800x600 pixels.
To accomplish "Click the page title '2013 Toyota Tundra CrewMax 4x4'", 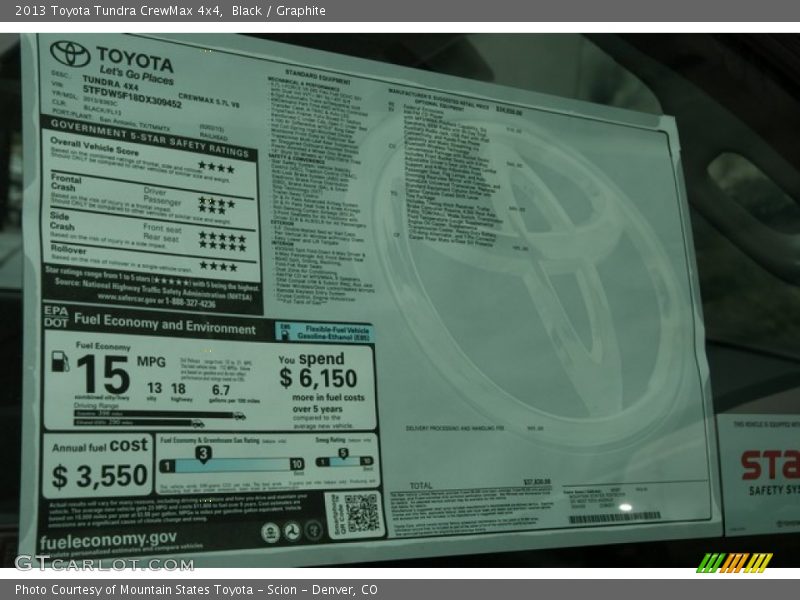I will (x=118, y=11).
